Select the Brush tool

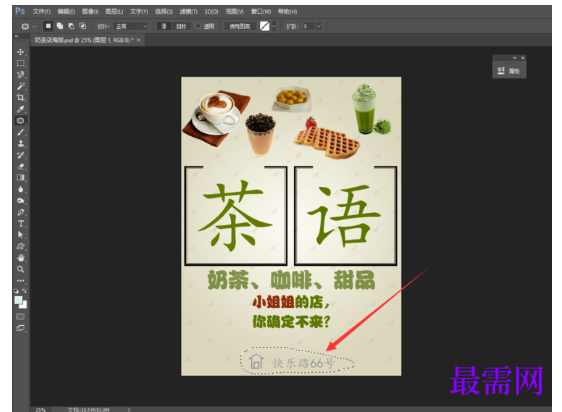(x=20, y=132)
